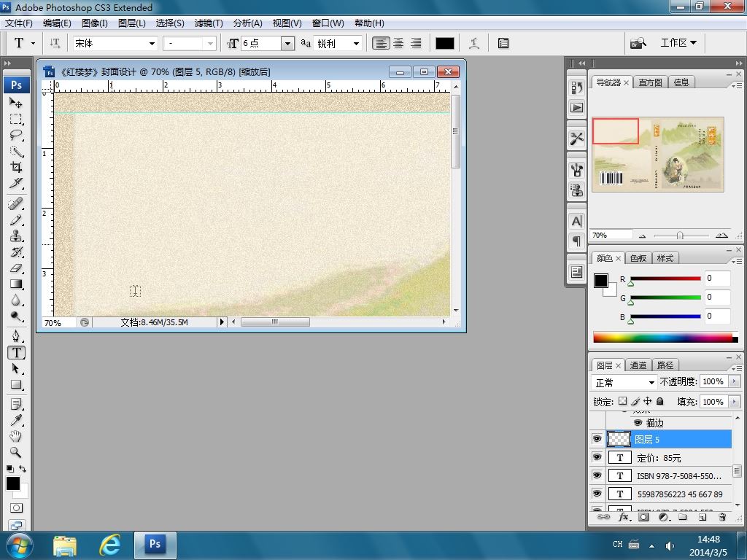747x560 pixels.
Task: Select the Rectangle shape tool
Action: 16,385
